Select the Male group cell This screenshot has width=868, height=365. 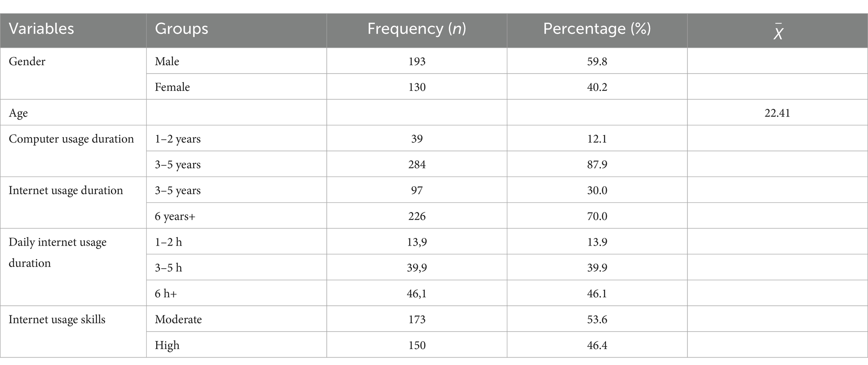[x=167, y=61]
